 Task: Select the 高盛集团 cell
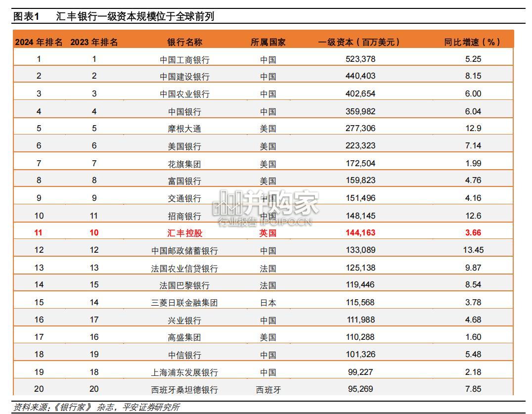coord(184,337)
